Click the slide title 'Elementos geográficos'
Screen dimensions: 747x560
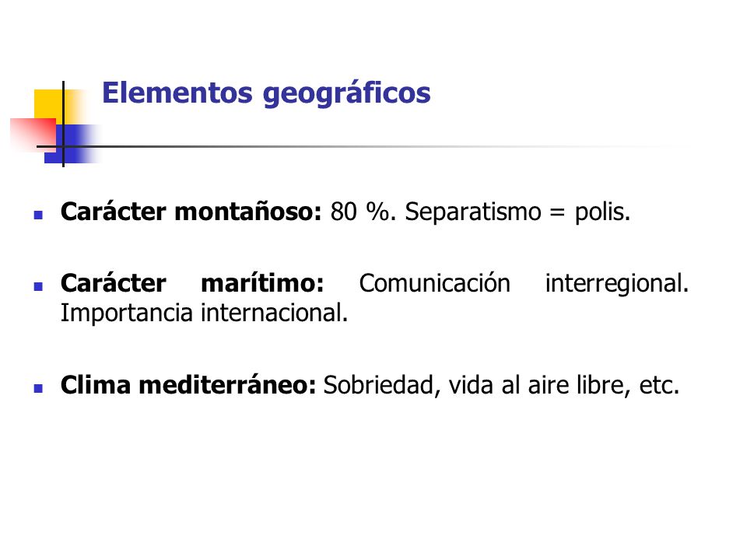[266, 94]
